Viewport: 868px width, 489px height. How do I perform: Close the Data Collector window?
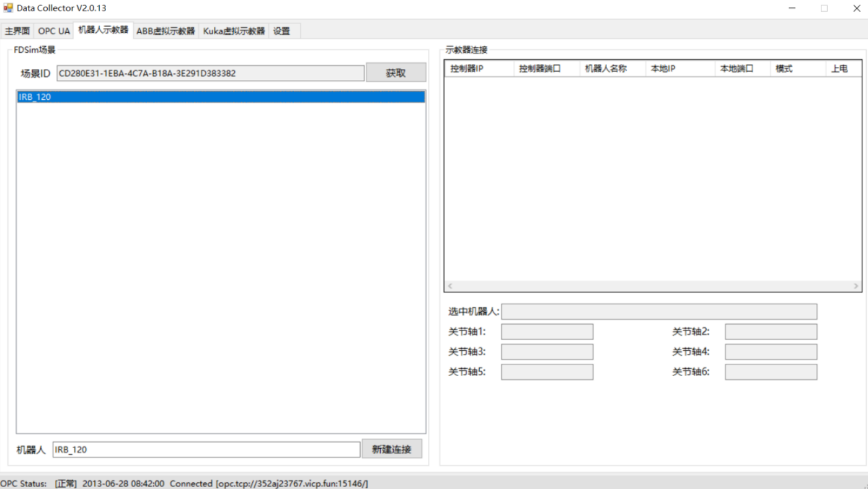point(856,8)
